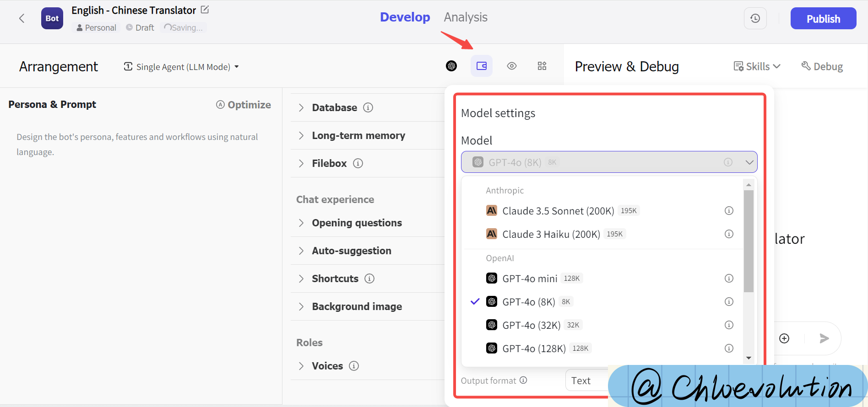Open the Skills dropdown
Screen dimensions: 868x407
(x=757, y=66)
